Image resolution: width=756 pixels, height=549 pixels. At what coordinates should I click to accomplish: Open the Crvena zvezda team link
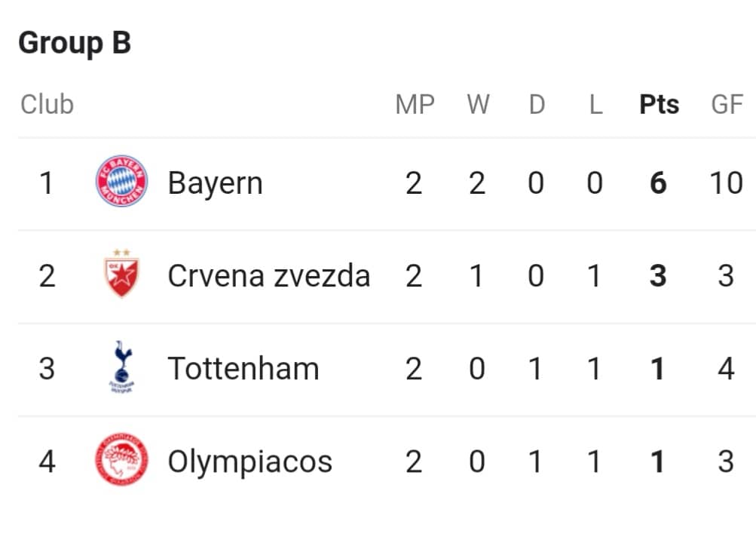(268, 276)
